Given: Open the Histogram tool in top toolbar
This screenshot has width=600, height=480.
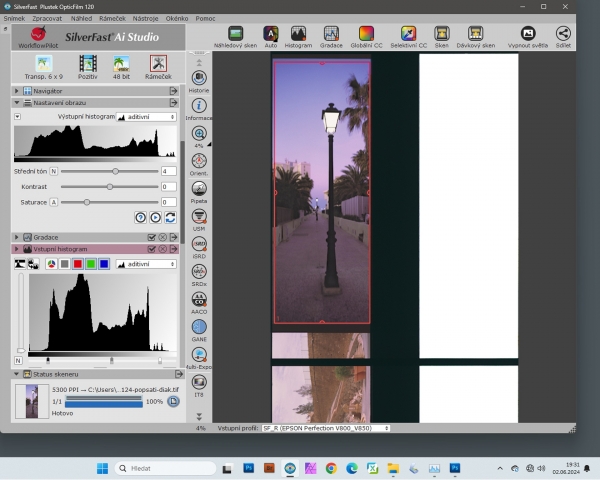Looking at the screenshot, I should [298, 37].
